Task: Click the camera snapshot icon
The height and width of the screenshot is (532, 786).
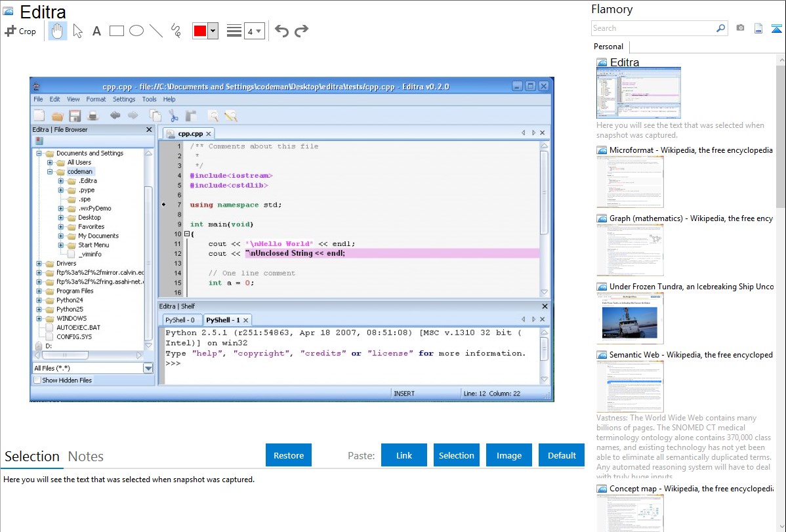Action: [740, 28]
